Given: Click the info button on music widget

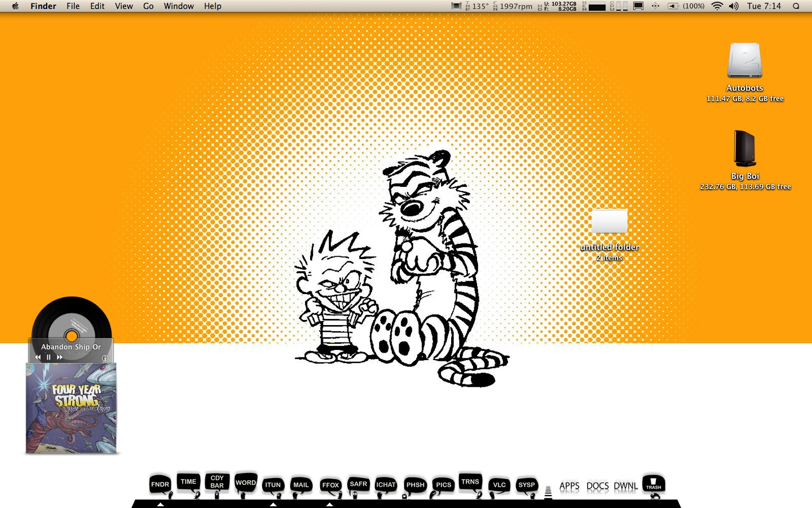Looking at the screenshot, I should (105, 358).
